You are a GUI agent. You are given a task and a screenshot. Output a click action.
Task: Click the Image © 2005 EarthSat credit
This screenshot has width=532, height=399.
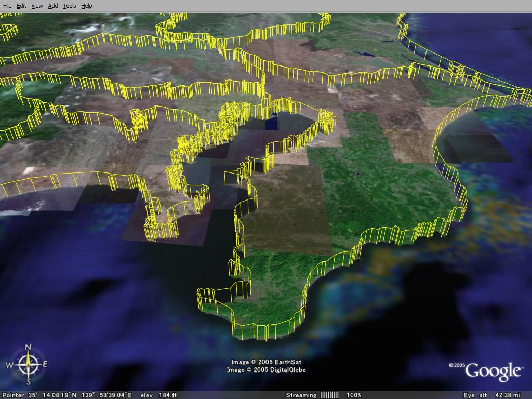pyautogui.click(x=267, y=362)
